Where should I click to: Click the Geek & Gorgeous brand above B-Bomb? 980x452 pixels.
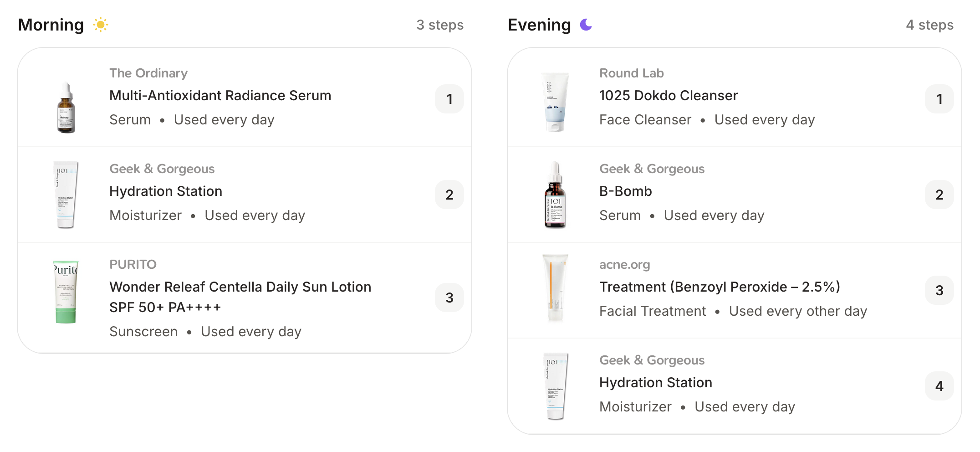click(652, 169)
